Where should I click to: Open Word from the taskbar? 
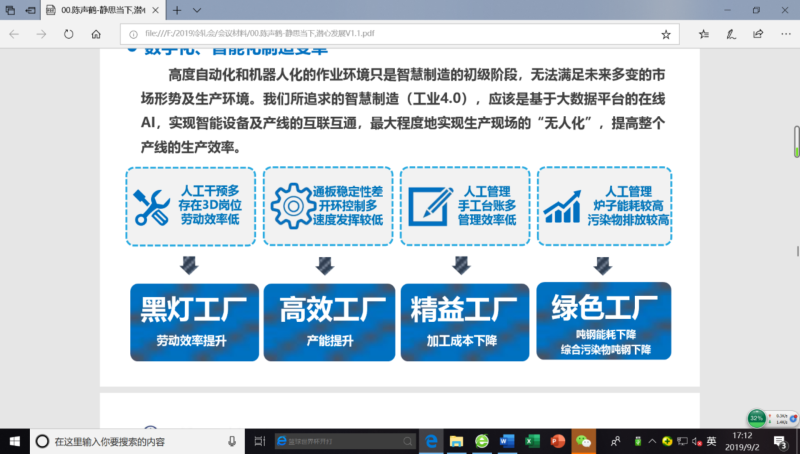(507, 441)
